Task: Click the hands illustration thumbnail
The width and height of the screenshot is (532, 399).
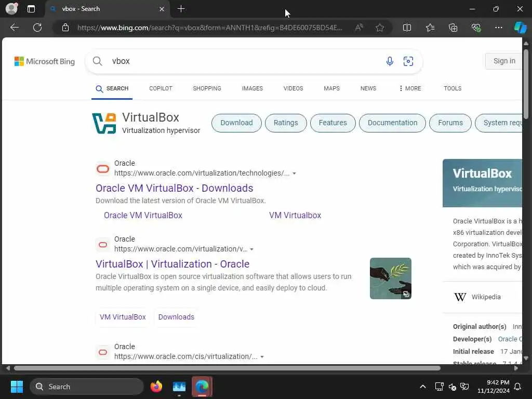Action: (391, 278)
